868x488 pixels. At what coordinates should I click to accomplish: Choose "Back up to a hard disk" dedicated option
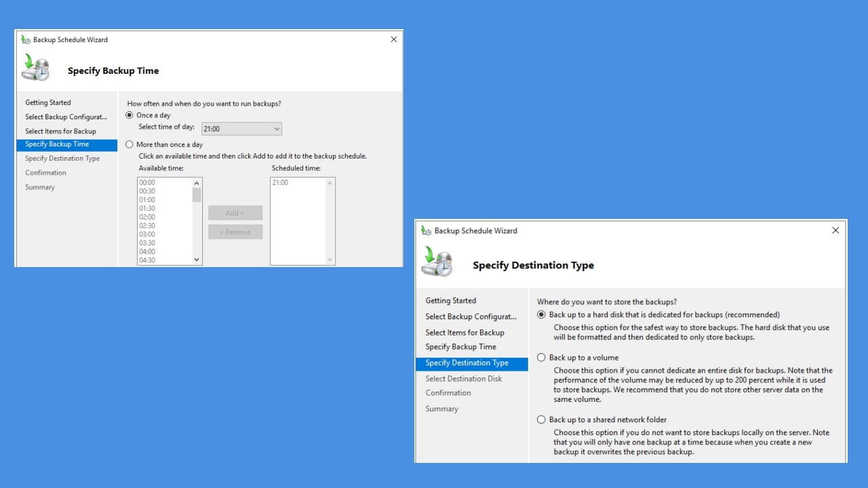(x=541, y=314)
